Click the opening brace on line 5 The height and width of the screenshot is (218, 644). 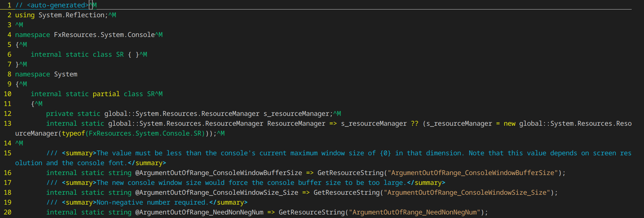[17, 45]
